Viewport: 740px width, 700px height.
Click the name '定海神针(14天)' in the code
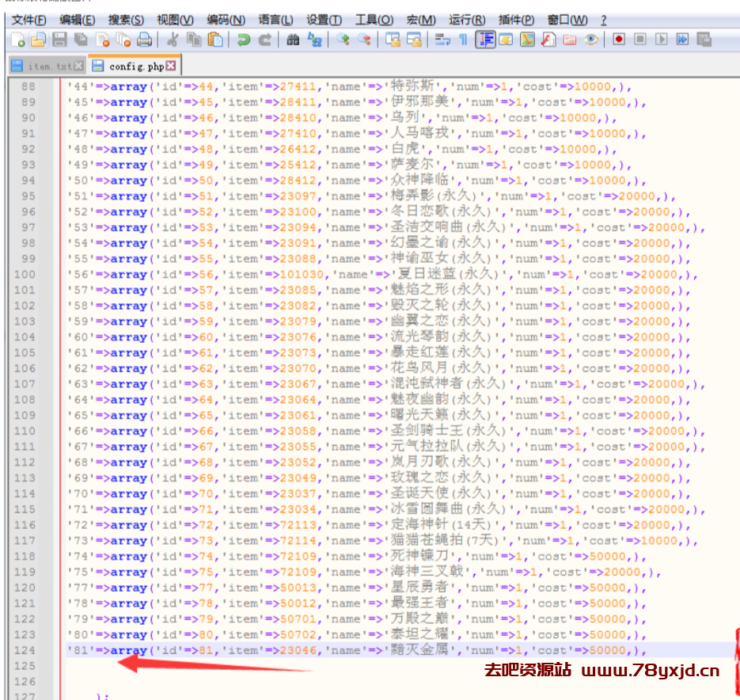442,525
